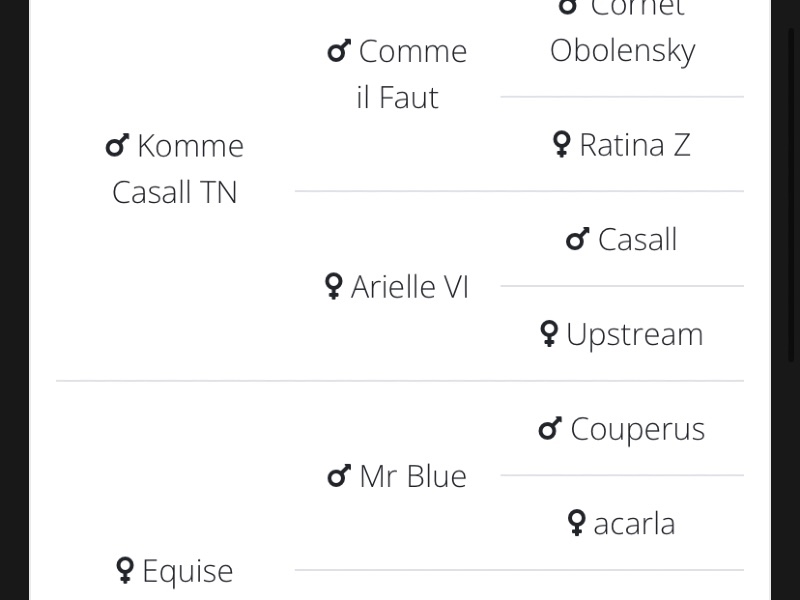Click female symbol beside Arielle VI

333,286
